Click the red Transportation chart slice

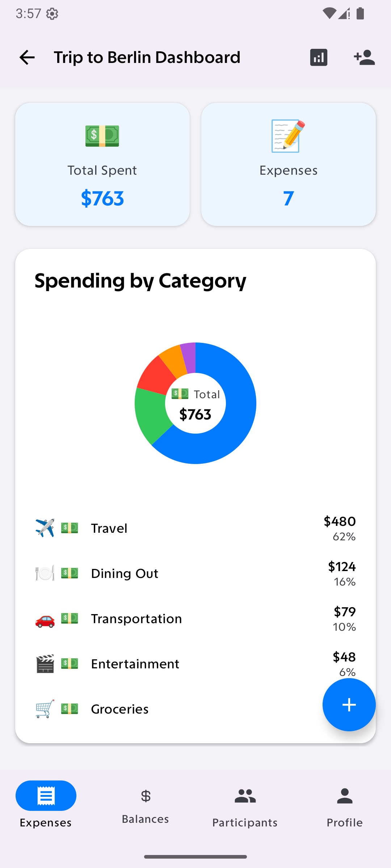point(156,376)
